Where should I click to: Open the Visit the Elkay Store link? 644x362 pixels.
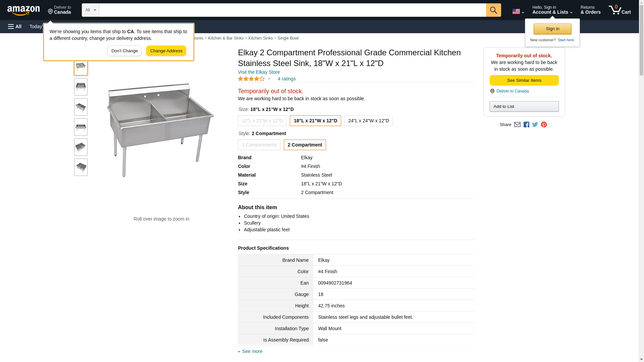(x=259, y=72)
